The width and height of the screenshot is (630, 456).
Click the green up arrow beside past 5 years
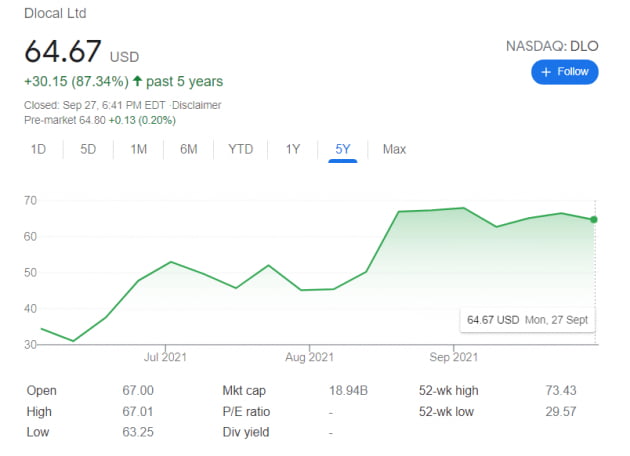[137, 81]
